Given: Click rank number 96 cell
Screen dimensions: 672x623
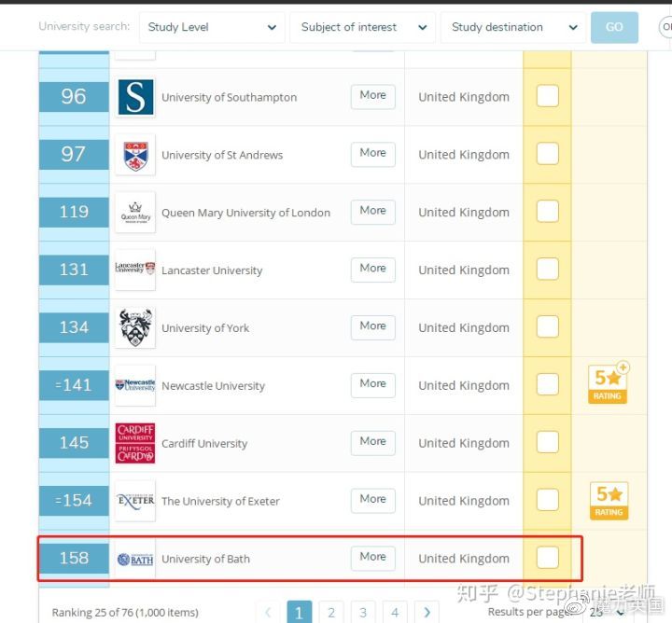Looking at the screenshot, I should [x=74, y=96].
